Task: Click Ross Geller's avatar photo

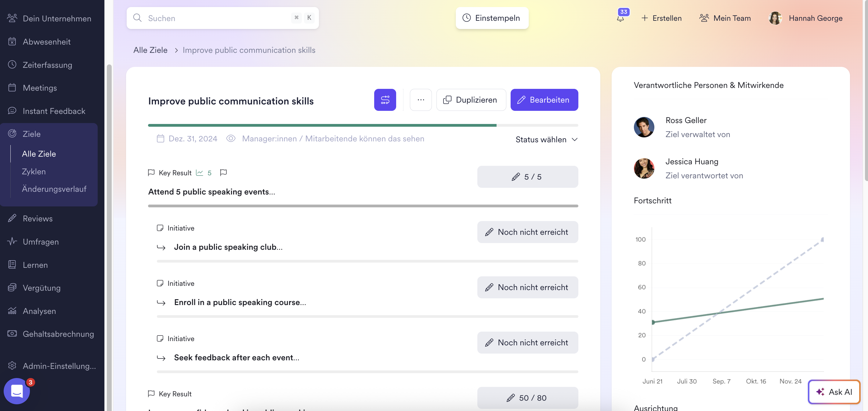Action: [x=644, y=127]
